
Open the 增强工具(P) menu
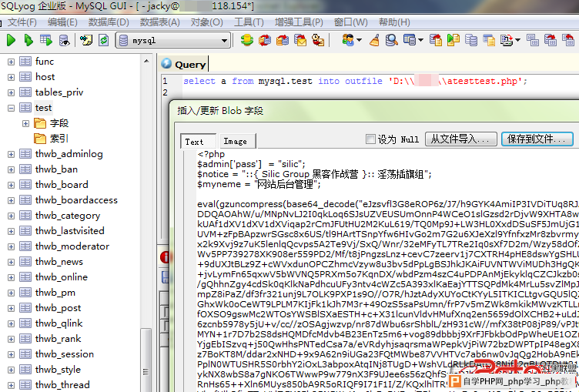click(299, 22)
